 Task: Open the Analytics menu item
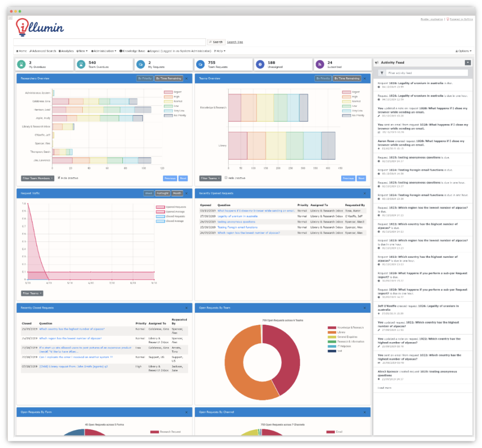coord(66,51)
